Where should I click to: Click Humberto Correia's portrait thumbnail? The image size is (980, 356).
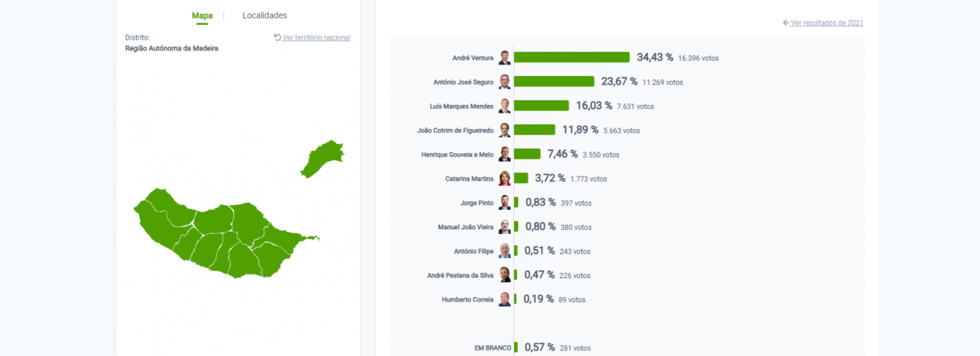(x=505, y=299)
